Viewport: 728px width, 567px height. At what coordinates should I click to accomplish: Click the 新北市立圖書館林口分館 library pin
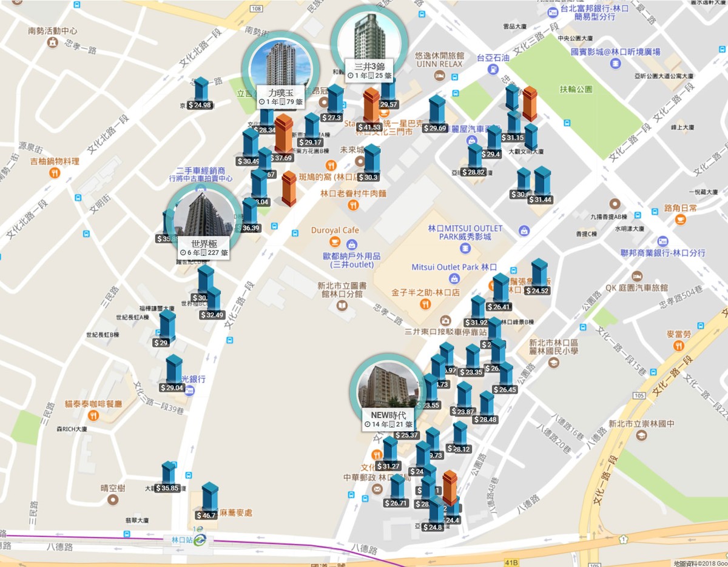click(342, 307)
